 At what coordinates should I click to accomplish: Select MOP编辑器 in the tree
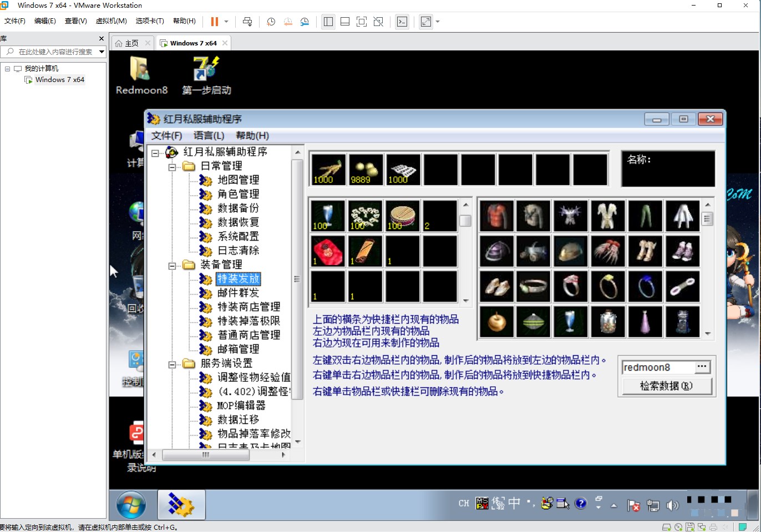[241, 406]
